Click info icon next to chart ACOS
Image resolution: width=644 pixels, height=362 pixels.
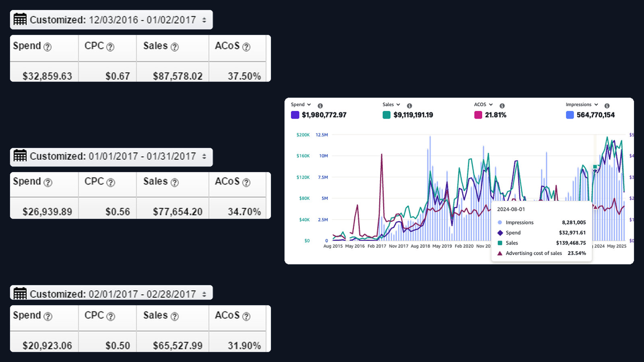502,106
